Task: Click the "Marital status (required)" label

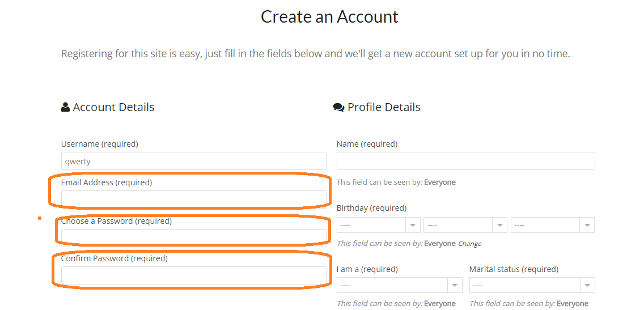Action: click(x=514, y=269)
